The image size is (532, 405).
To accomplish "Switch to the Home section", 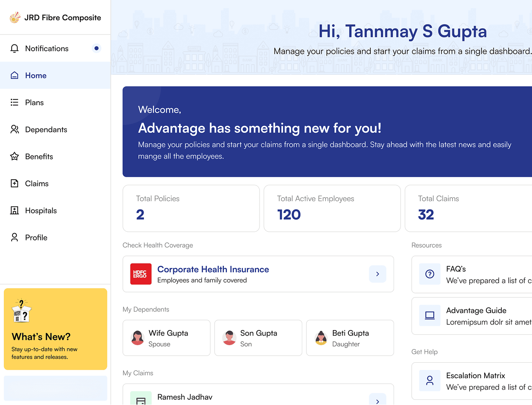I will tap(37, 75).
